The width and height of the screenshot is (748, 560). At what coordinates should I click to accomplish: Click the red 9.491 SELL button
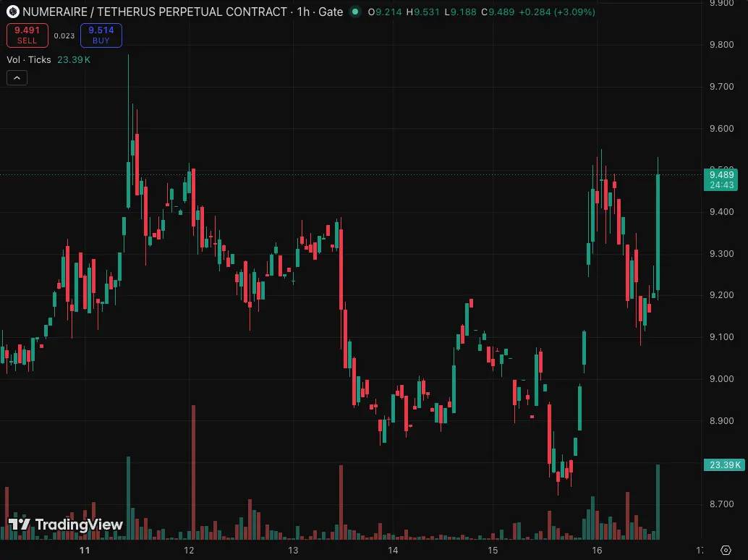click(x=27, y=35)
